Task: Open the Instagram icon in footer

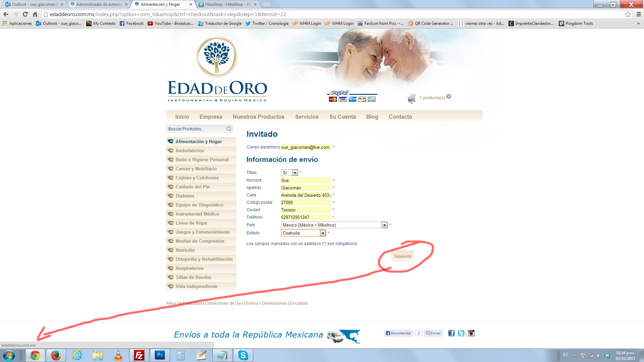Action: click(x=471, y=333)
